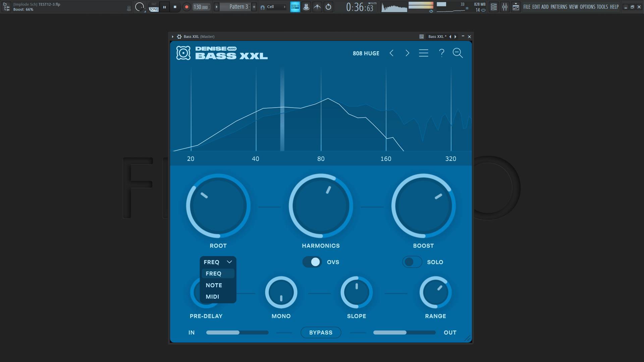
Task: Select FREQ option in dropdown list
Action: click(x=218, y=274)
